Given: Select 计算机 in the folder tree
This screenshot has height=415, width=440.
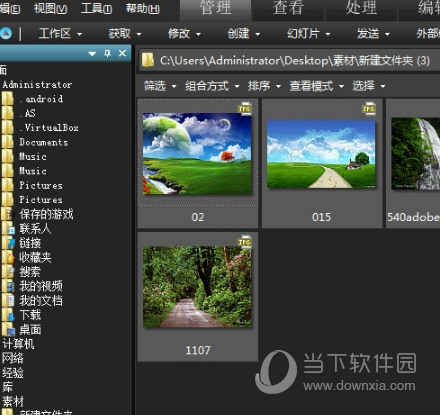Looking at the screenshot, I should [x=18, y=344].
